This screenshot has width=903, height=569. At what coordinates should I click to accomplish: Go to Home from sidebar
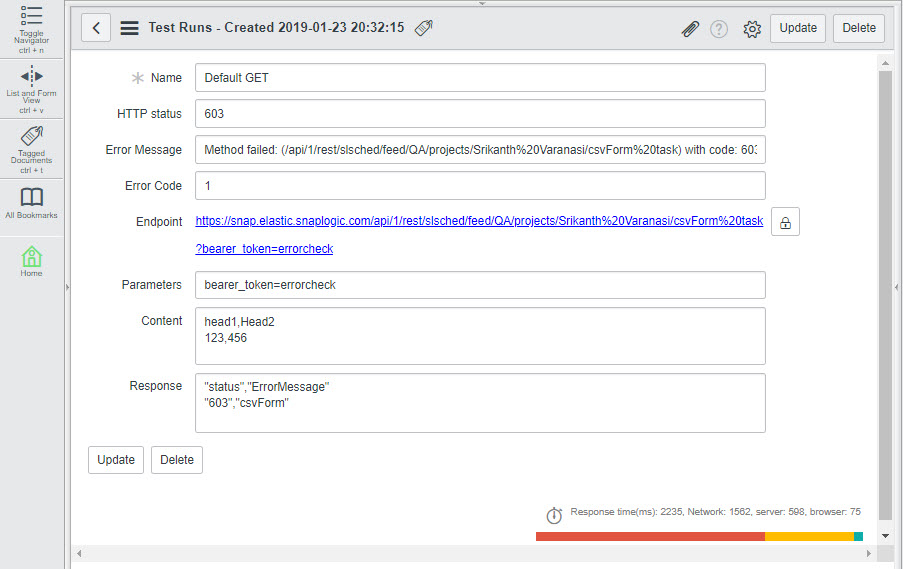click(x=32, y=260)
